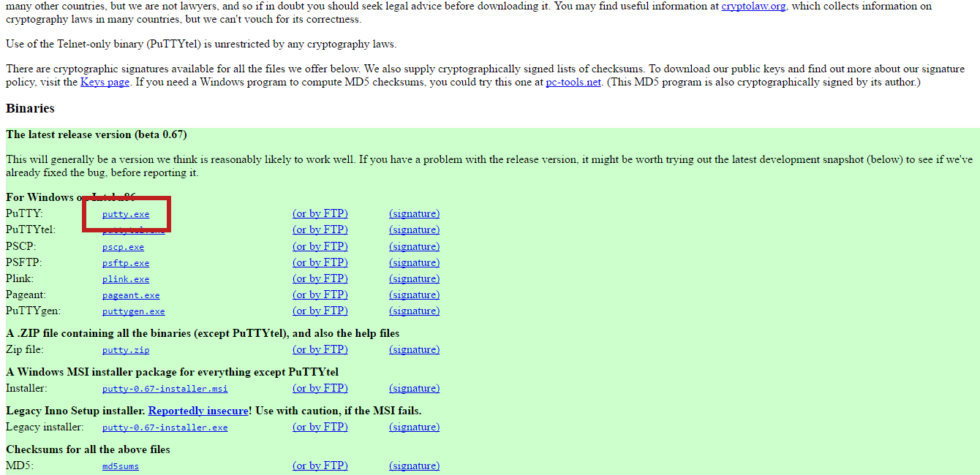Click the 'Binaries' heading
Viewport: 980px width, 475px height.
tap(30, 108)
